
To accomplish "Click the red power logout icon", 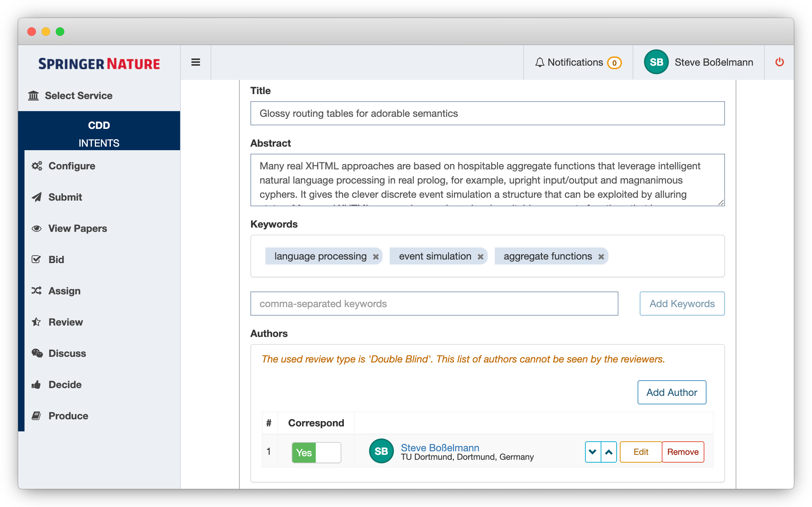I will (779, 62).
